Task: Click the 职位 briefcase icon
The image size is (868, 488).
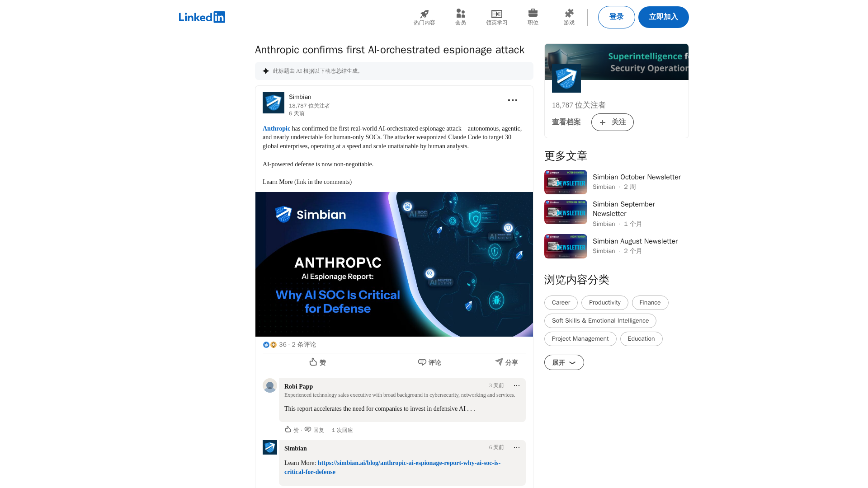Action: click(533, 13)
